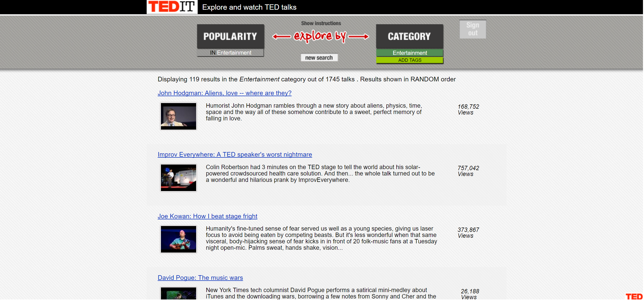Sign out of the site

coord(473,29)
